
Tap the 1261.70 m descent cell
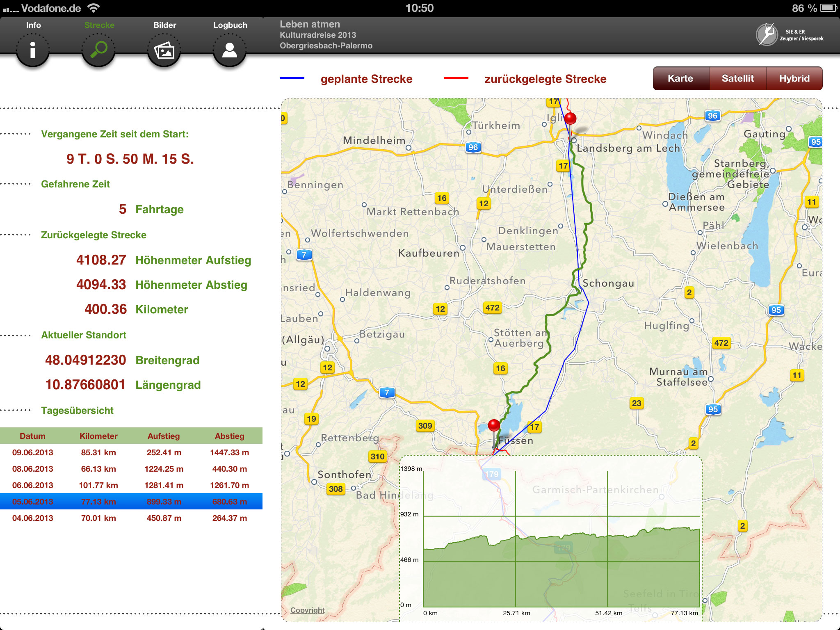[230, 485]
